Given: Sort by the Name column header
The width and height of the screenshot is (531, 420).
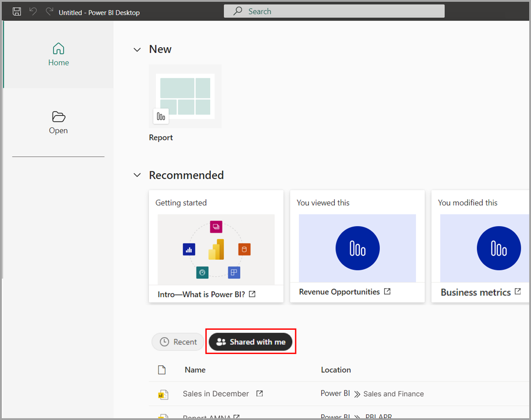Looking at the screenshot, I should click(195, 370).
